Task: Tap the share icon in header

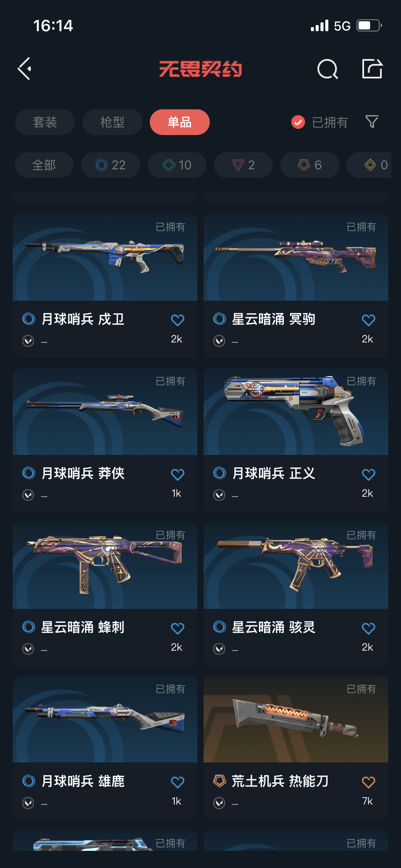Action: (x=372, y=69)
